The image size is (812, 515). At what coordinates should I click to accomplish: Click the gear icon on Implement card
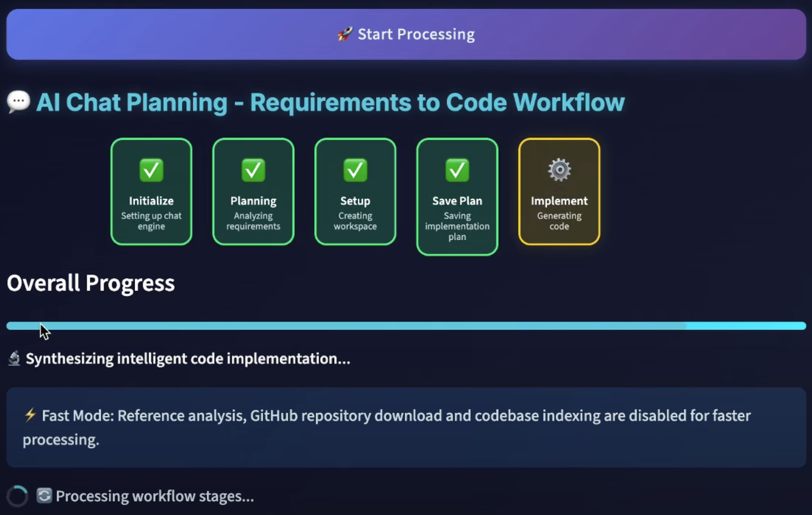[559, 170]
